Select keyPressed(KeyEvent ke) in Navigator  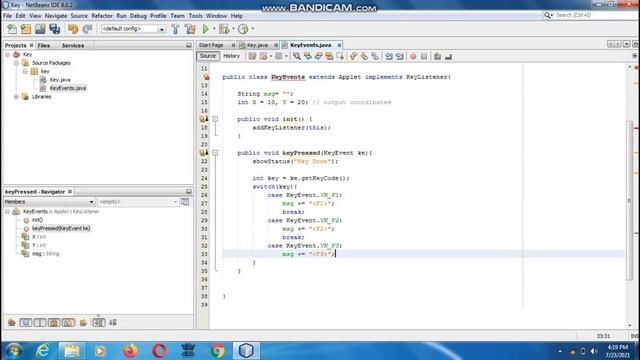pos(61,228)
